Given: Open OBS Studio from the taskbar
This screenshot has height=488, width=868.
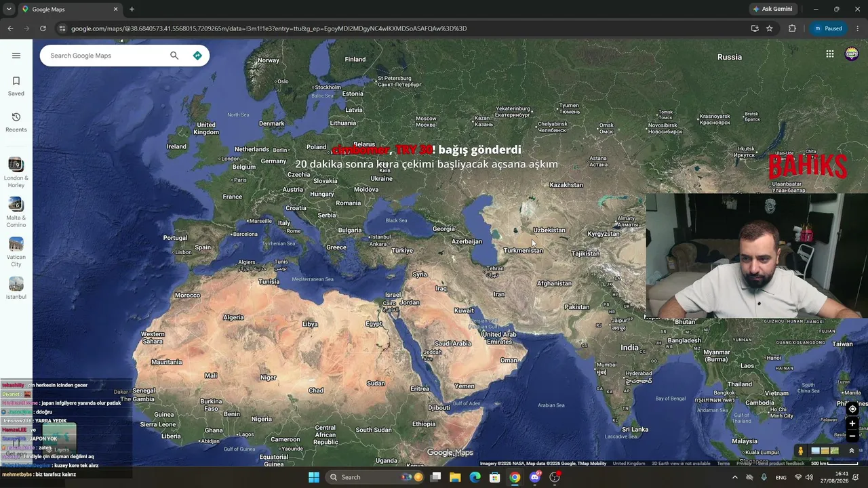Looking at the screenshot, I should pyautogui.click(x=555, y=477).
